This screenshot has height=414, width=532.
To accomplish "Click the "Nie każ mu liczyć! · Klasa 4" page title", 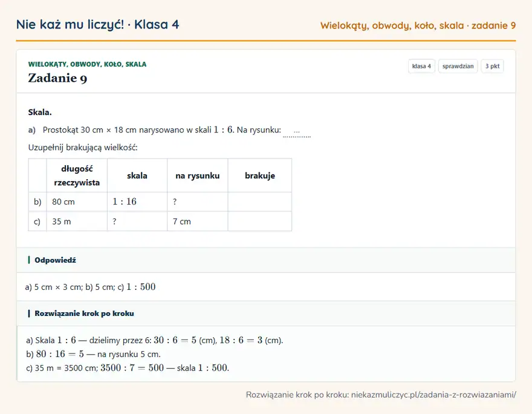I will pos(98,24).
